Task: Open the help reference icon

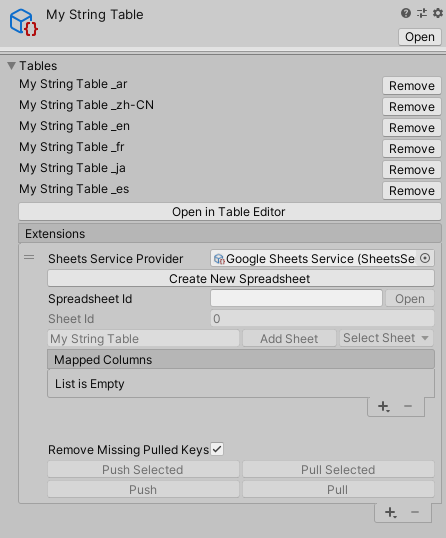Action: pos(406,13)
